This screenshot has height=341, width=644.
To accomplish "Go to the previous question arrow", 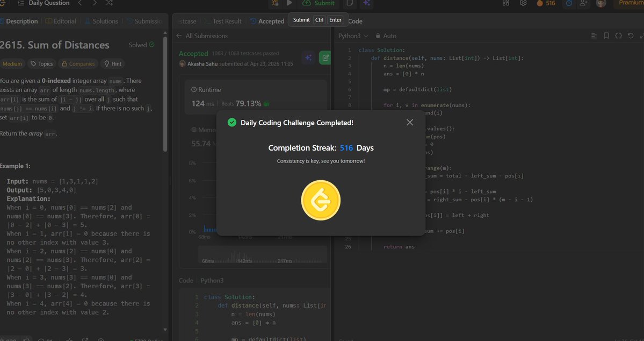I will [x=80, y=3].
